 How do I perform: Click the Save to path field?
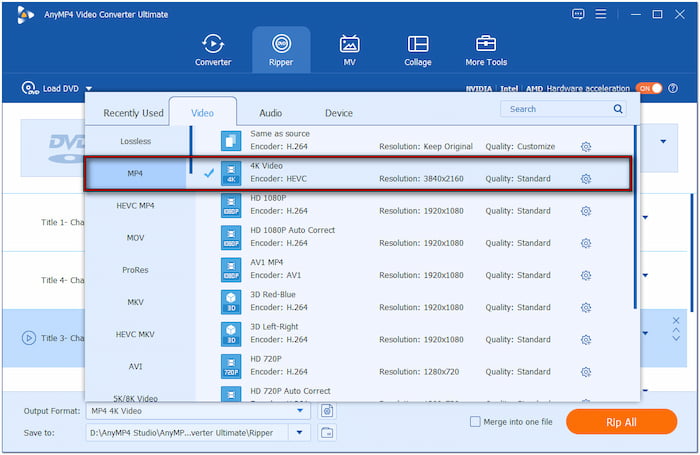point(187,432)
